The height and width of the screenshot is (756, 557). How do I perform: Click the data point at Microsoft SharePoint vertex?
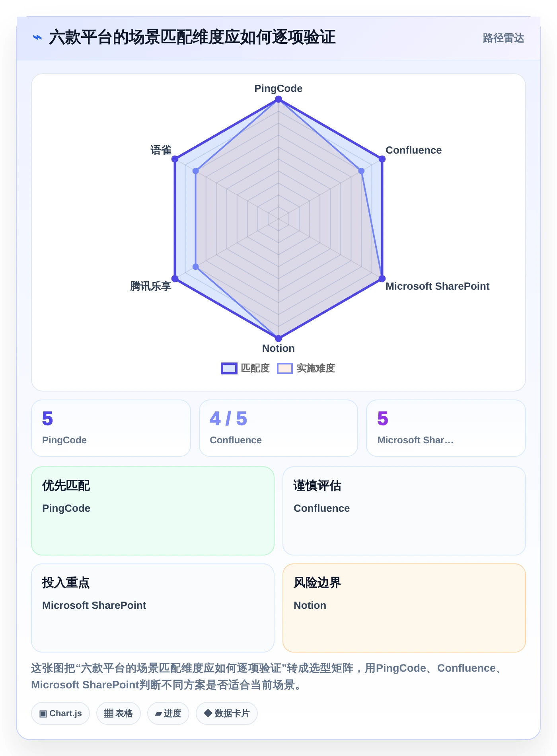pyautogui.click(x=382, y=279)
